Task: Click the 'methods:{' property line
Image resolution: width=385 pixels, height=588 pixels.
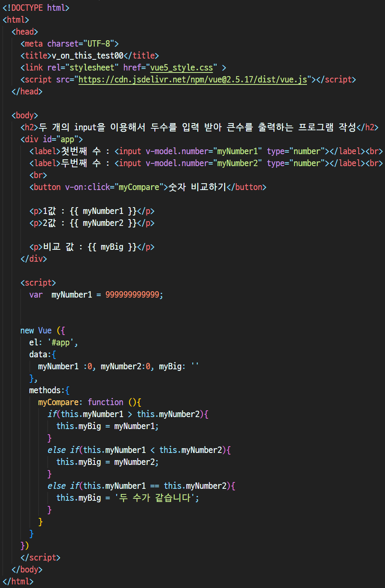Action: 49,390
